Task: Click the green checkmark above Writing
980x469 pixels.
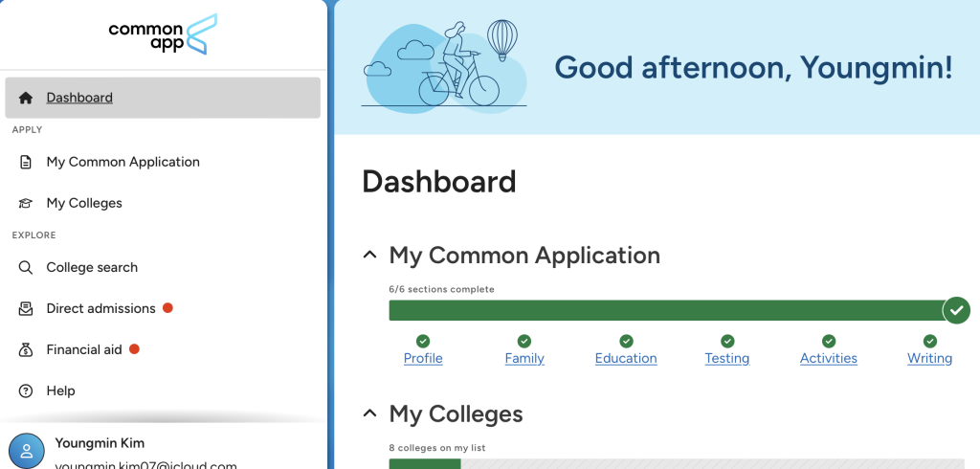Action: pos(929,341)
